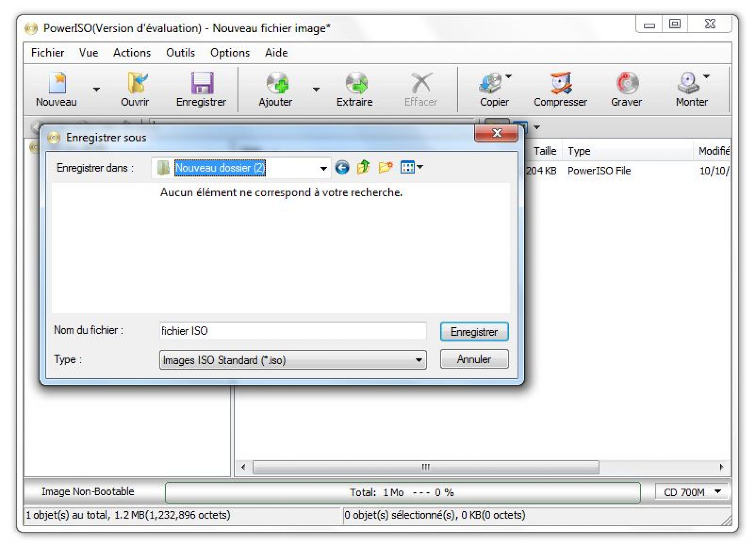The height and width of the screenshot is (547, 756).
Task: Open the Nouveau button dropdown arrow
Action: (x=96, y=89)
